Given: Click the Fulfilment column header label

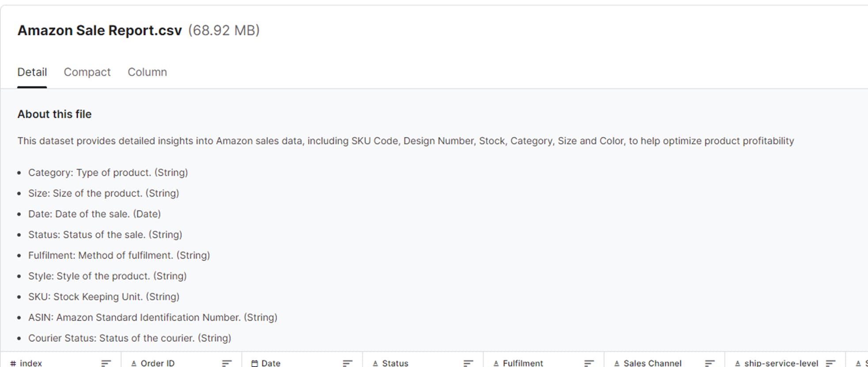Looking at the screenshot, I should [x=523, y=363].
